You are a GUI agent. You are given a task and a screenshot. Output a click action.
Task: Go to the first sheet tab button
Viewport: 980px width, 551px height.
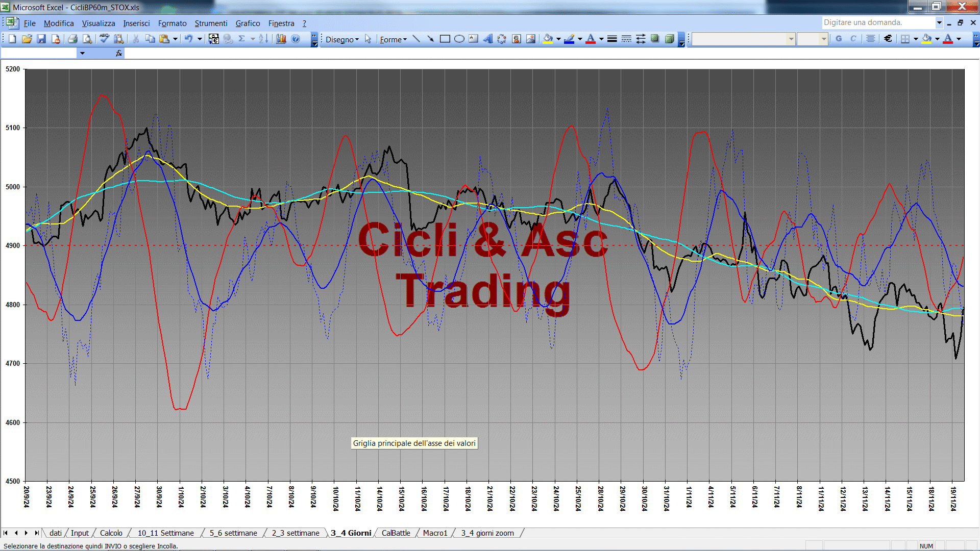(6, 533)
